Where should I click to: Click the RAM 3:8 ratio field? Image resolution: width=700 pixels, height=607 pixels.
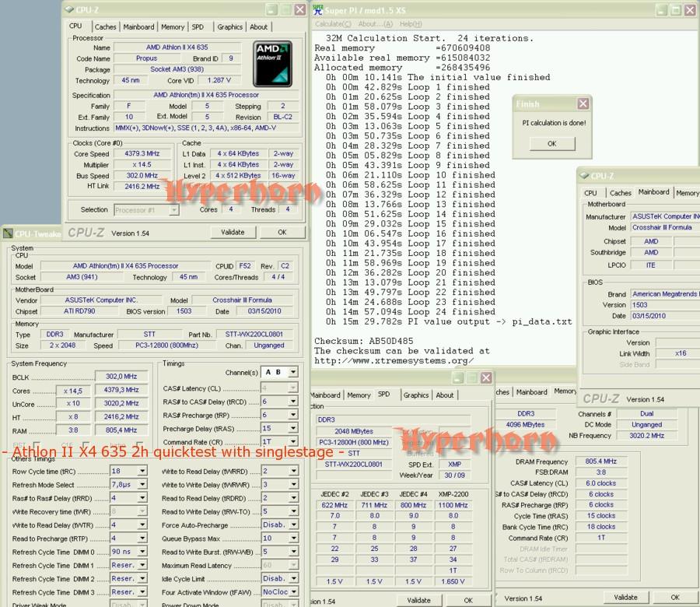[73, 430]
